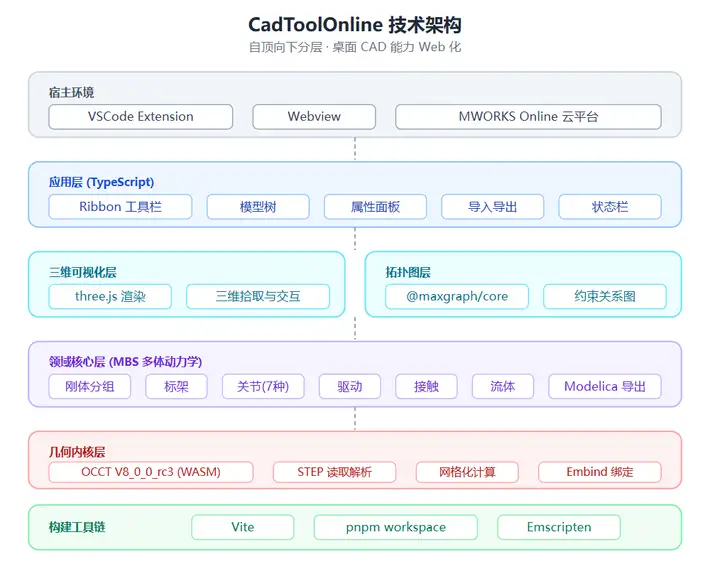The width and height of the screenshot is (720, 564).
Task: Click the three.js 渲染 box
Action: pos(110,296)
